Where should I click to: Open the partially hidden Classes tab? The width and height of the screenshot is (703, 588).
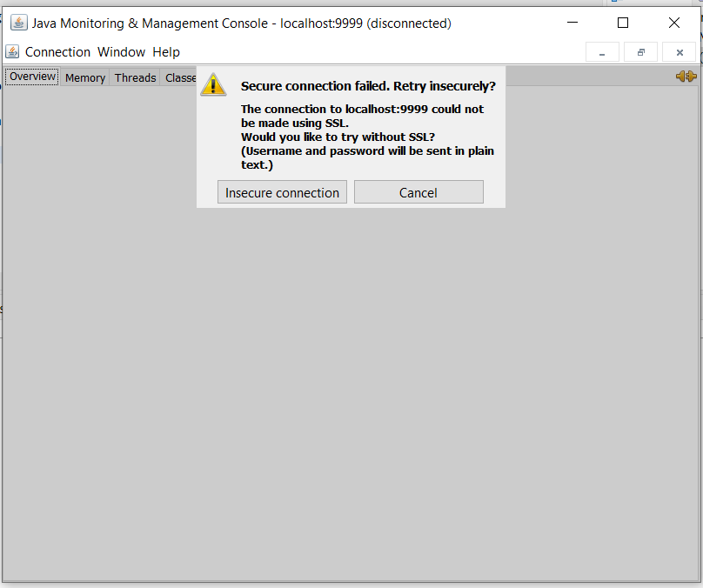(x=179, y=77)
